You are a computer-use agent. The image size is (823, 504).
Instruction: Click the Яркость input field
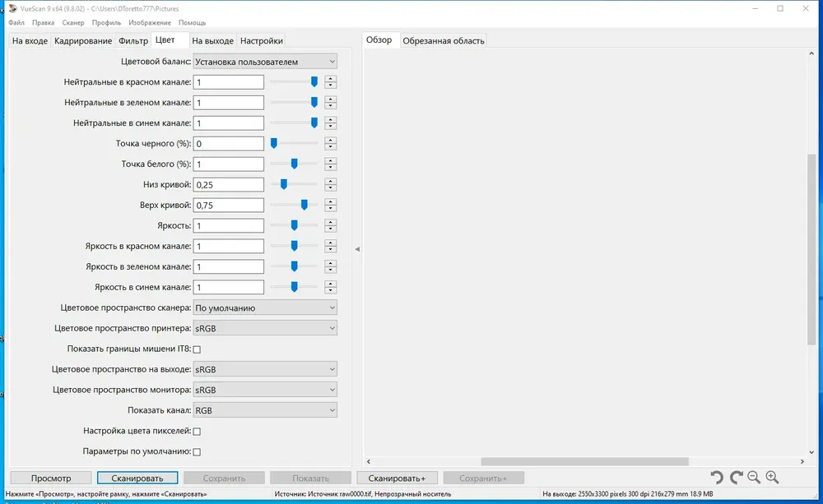(228, 225)
